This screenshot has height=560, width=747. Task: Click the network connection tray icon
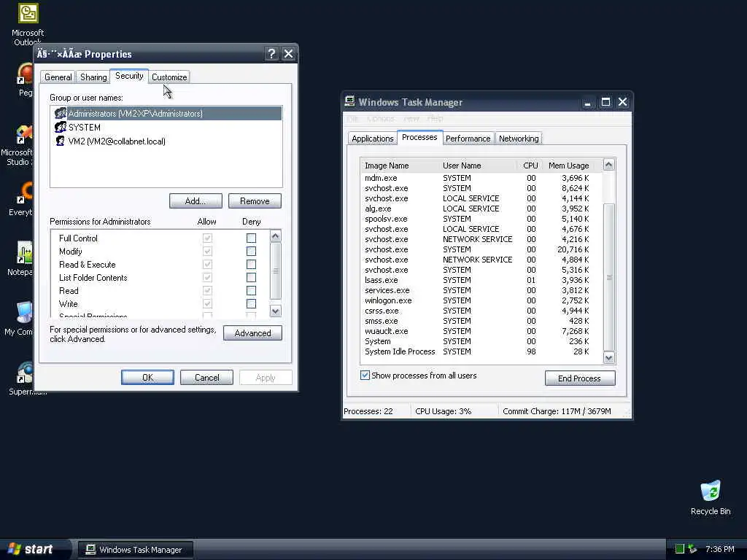pos(692,549)
